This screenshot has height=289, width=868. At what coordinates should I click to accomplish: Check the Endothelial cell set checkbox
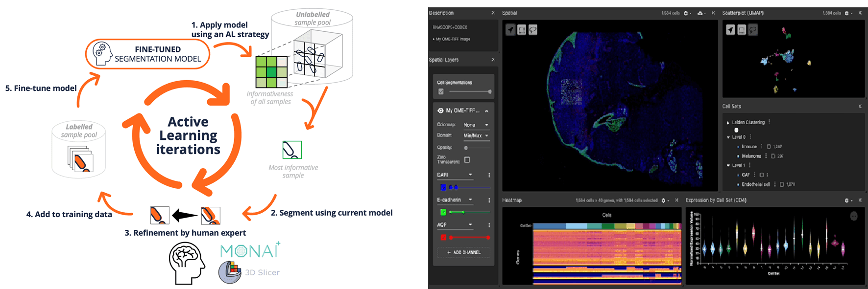pyautogui.click(x=782, y=184)
